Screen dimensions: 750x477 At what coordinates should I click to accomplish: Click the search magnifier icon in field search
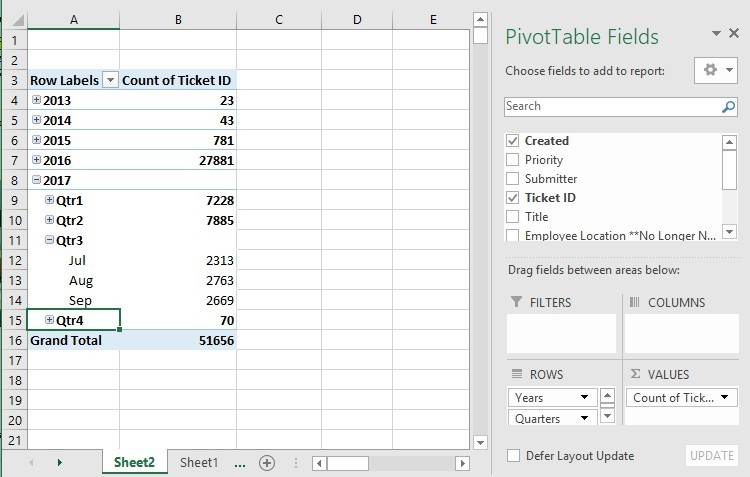pos(728,107)
